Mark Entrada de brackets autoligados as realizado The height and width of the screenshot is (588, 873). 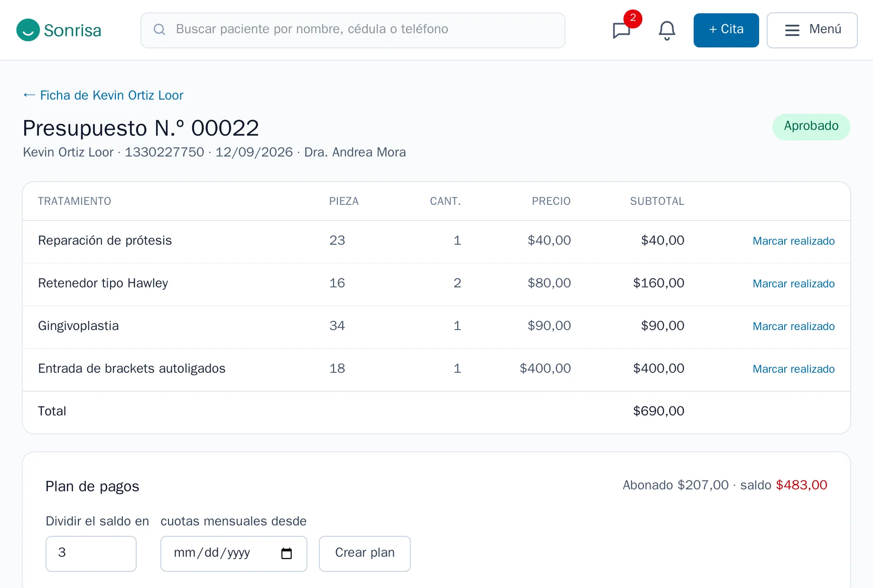coord(793,369)
